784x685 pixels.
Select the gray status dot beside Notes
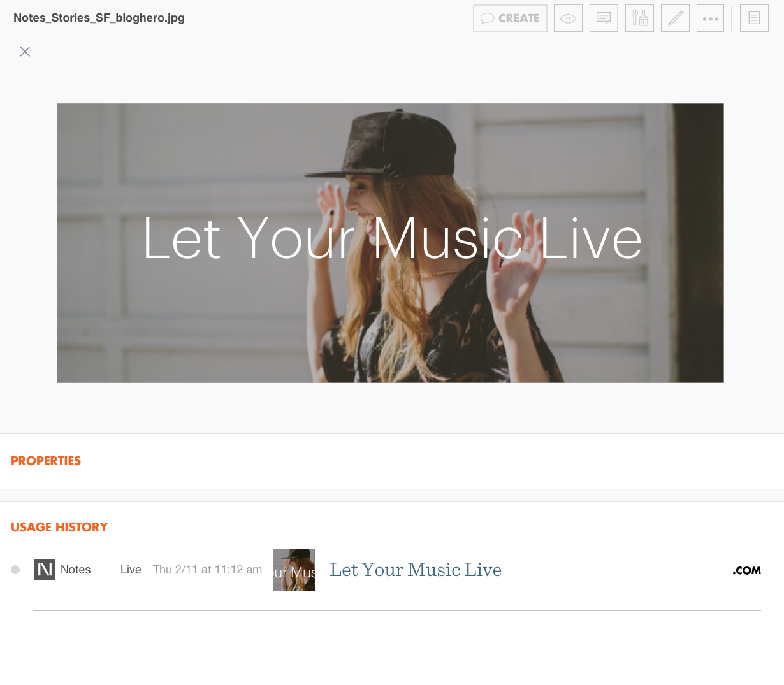(x=15, y=570)
